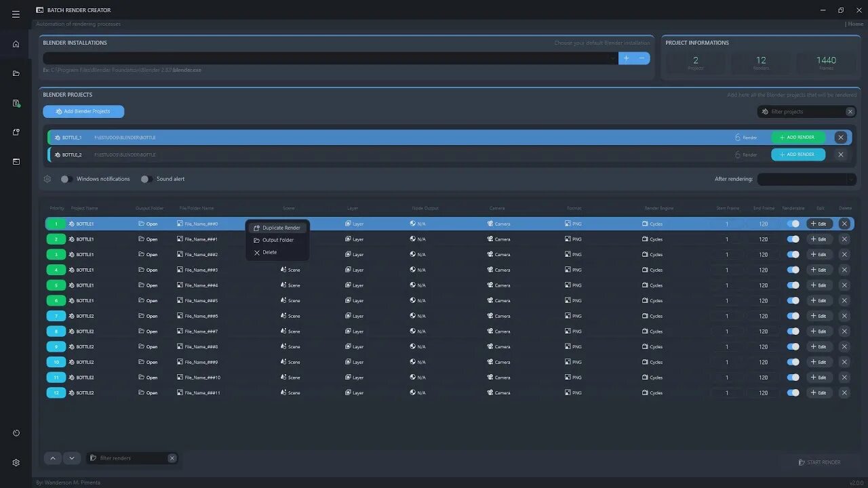Open the save-file icon in left sidebar
The height and width of the screenshot is (488, 868).
click(16, 103)
